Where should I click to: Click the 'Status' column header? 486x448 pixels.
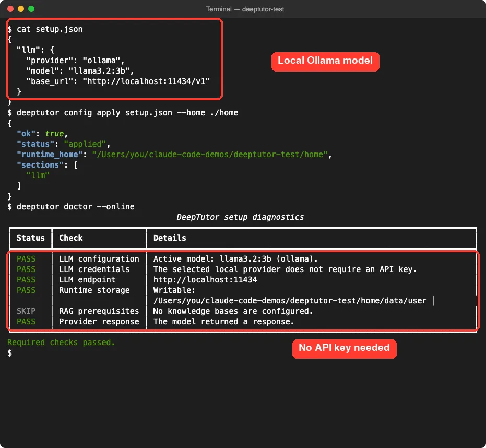(31, 238)
